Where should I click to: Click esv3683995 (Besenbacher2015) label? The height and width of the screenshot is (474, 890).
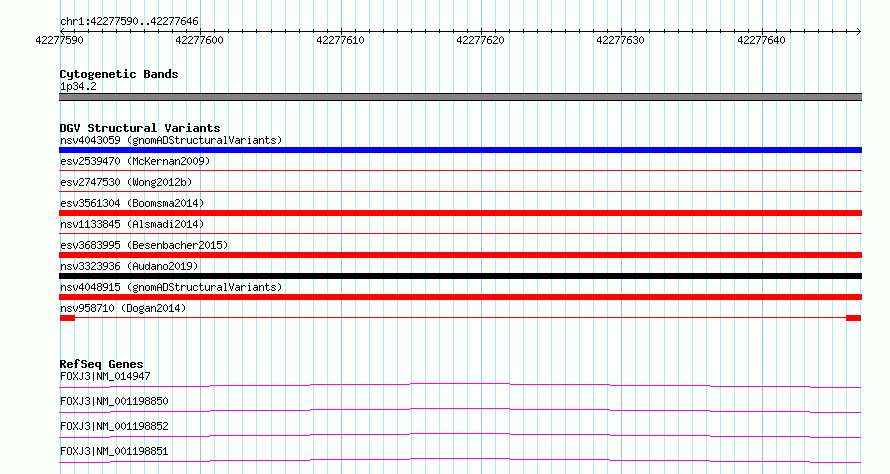click(144, 245)
